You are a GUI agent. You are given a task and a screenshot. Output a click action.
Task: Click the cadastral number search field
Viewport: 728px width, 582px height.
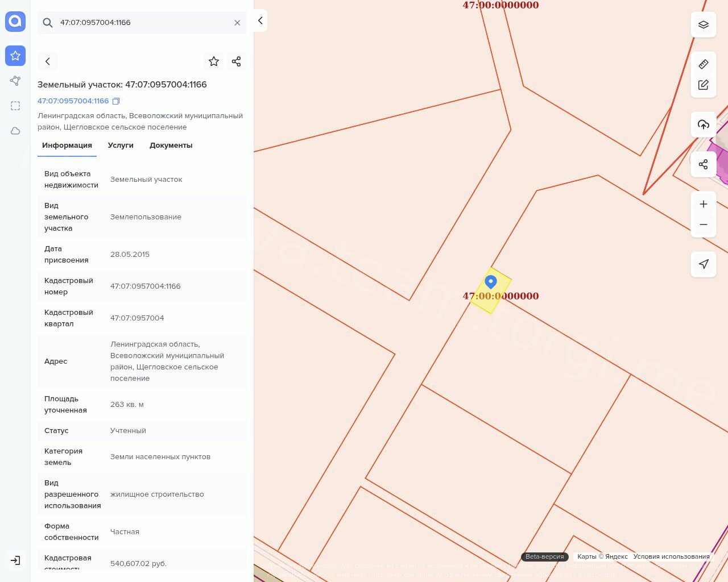pos(142,23)
